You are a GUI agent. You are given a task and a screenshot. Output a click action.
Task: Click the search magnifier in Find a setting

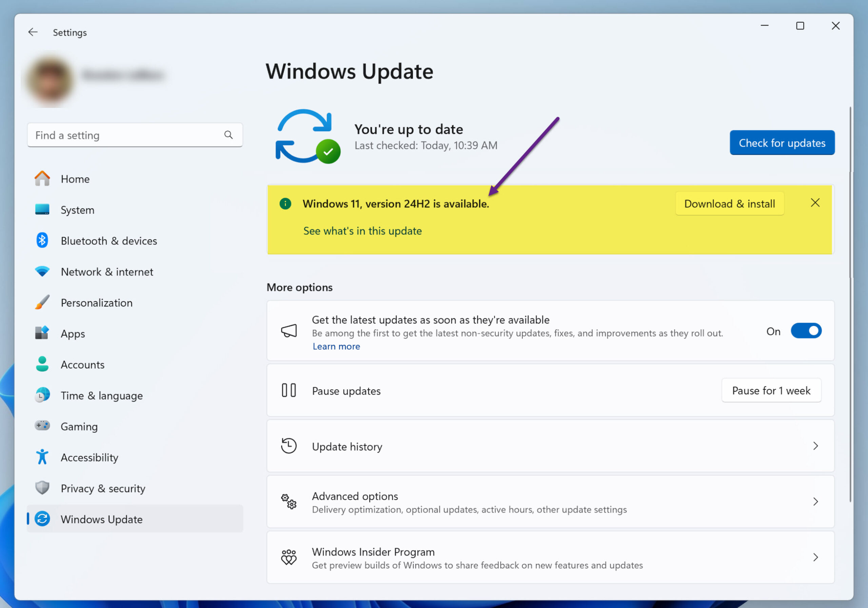[228, 135]
